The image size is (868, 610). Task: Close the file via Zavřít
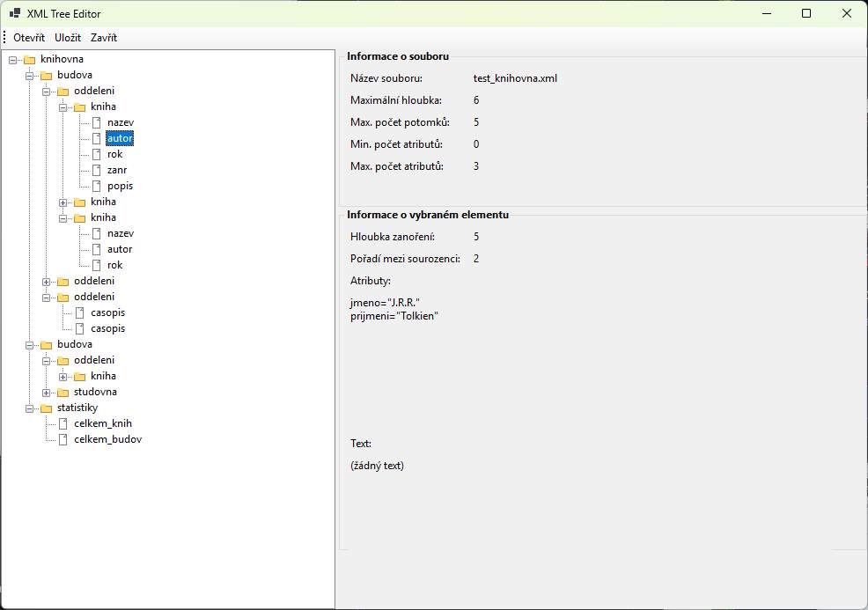104,38
